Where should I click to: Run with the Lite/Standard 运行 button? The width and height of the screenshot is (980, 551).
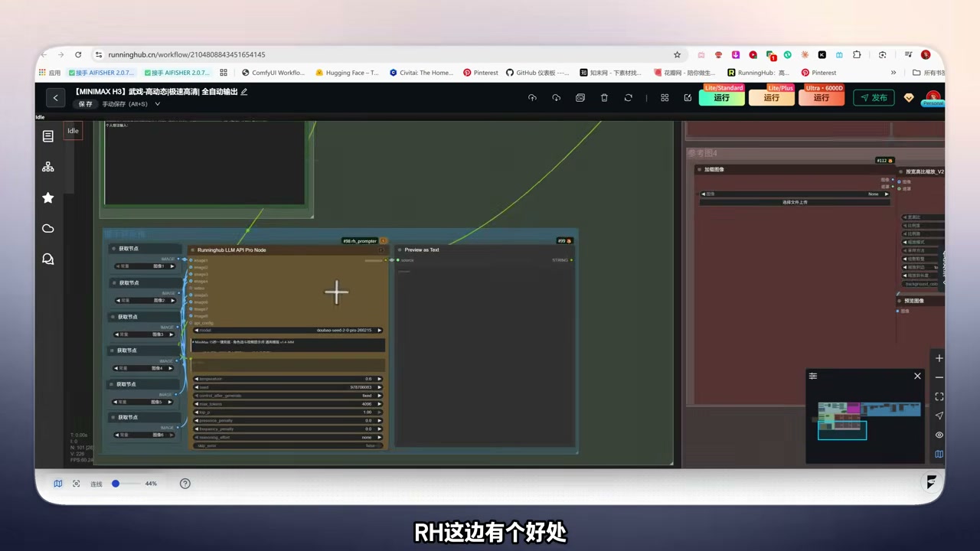pyautogui.click(x=721, y=98)
